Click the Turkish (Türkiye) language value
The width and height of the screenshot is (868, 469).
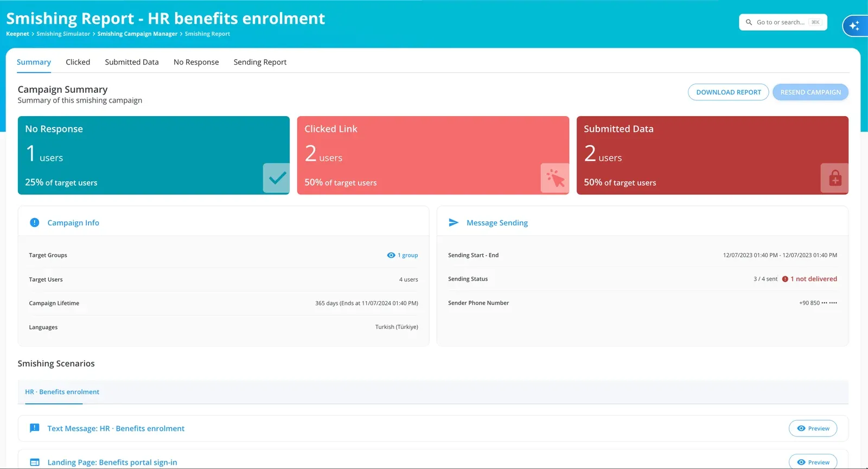pos(397,327)
